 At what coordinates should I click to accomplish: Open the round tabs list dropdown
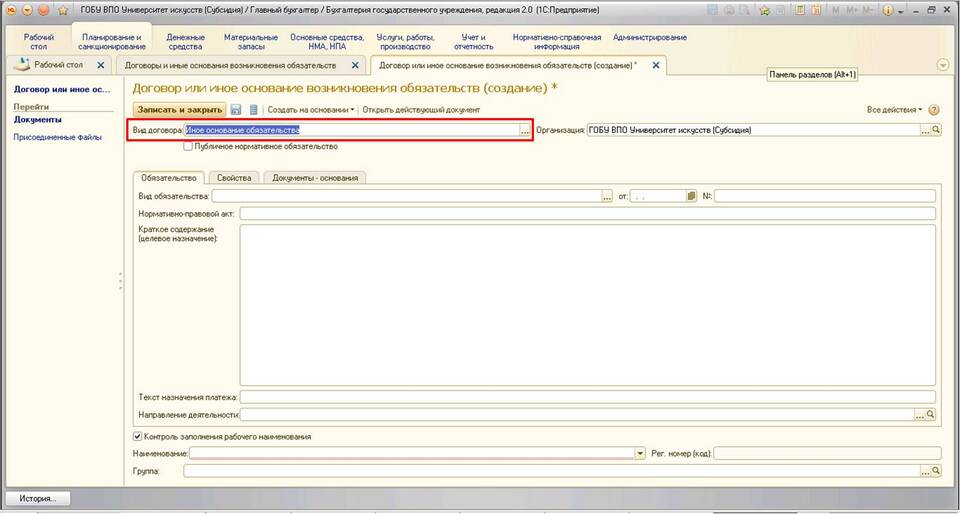[x=943, y=65]
